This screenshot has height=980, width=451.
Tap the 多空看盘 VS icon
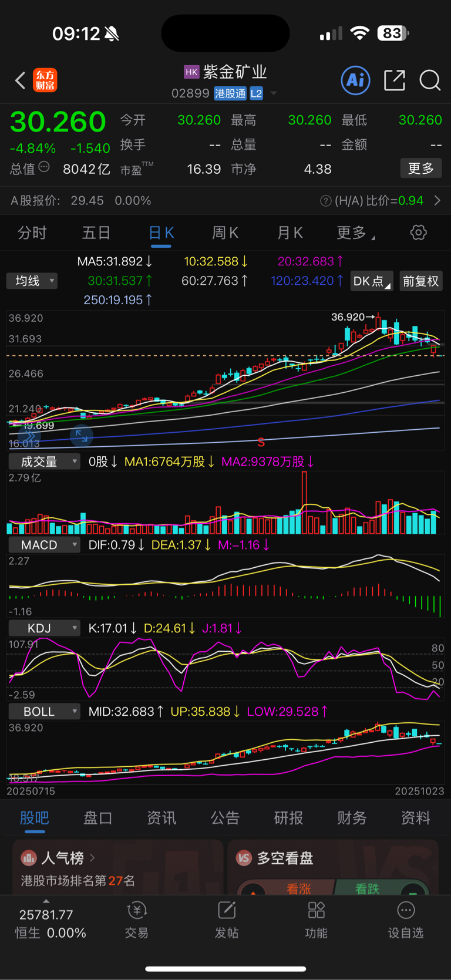pyautogui.click(x=244, y=858)
